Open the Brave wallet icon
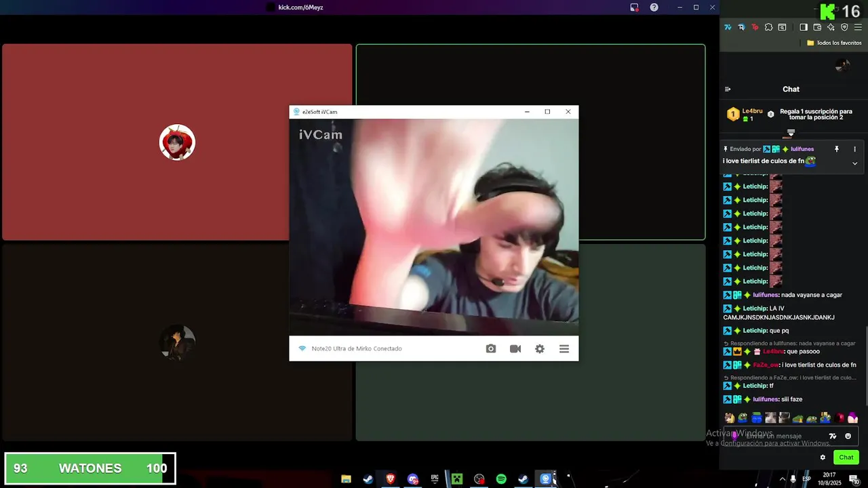The image size is (868, 488). click(x=817, y=27)
